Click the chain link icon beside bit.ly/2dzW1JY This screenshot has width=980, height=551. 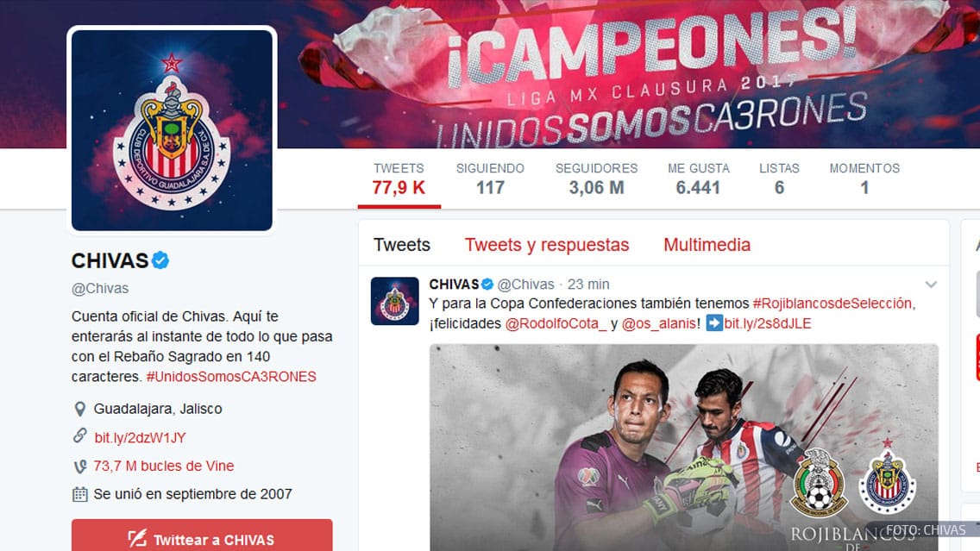tap(80, 436)
